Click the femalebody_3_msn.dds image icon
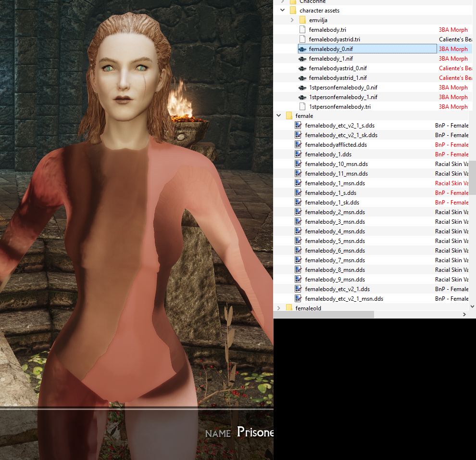The height and width of the screenshot is (460, 476). (x=298, y=221)
